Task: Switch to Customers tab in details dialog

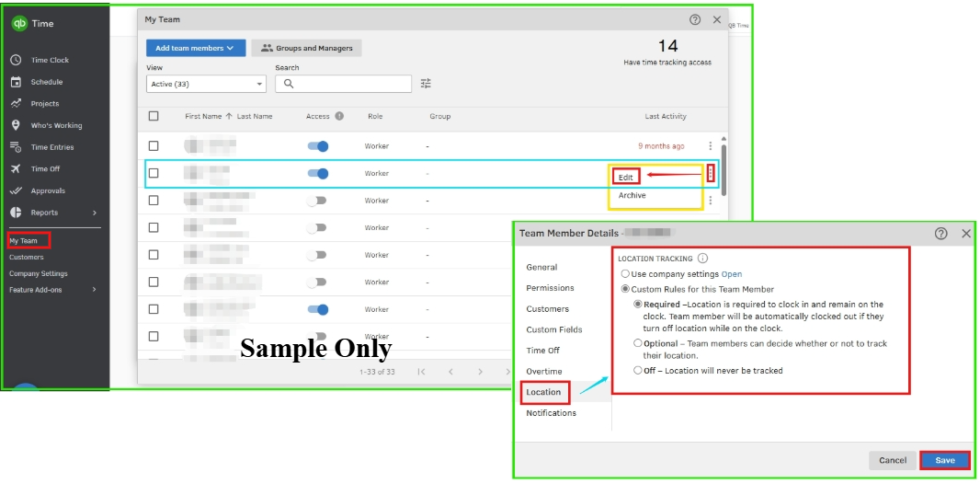Action: 548,309
